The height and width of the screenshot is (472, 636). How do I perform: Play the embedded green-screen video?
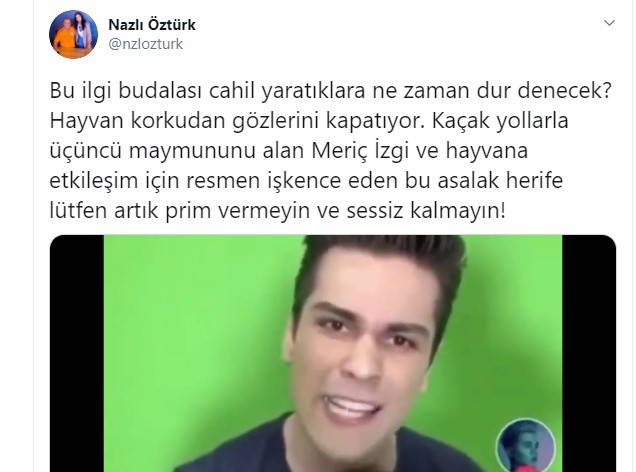pos(333,353)
